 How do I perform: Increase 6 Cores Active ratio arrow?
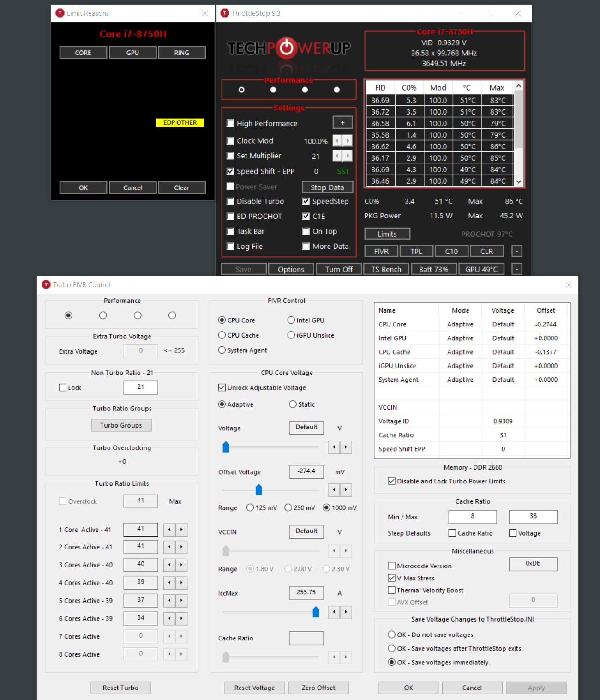coord(181,619)
